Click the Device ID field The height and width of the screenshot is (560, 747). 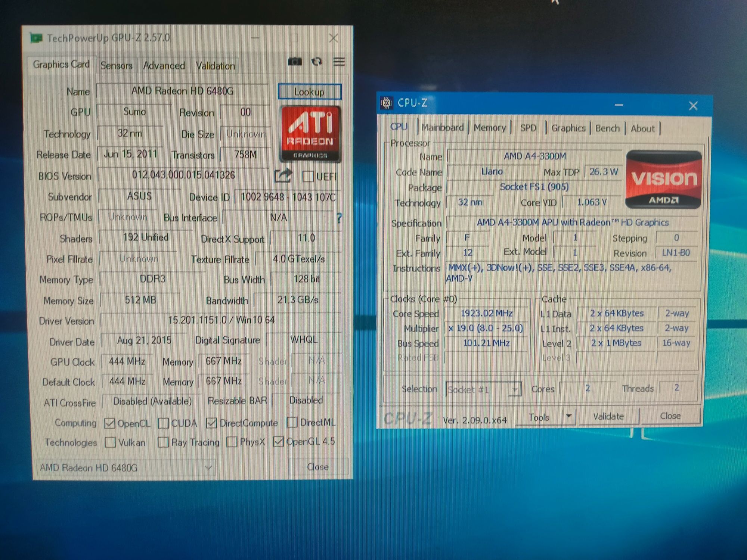288,197
